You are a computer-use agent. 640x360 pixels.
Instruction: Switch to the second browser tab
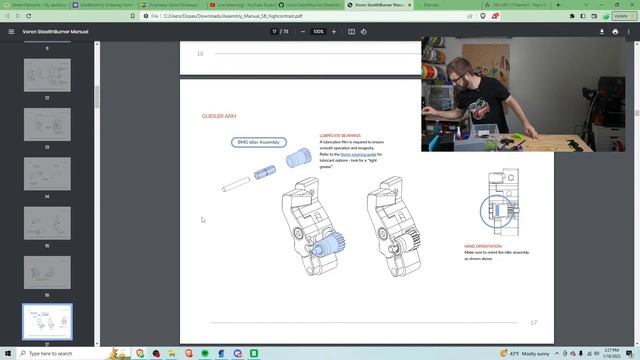coord(104,5)
